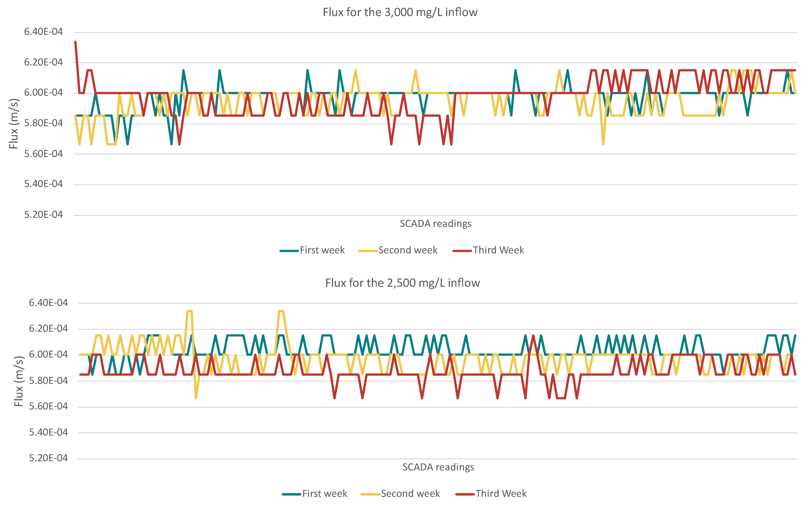Click the teal First week swatch in bottom legend
Image resolution: width=812 pixels, height=506 pixels.
[291, 494]
